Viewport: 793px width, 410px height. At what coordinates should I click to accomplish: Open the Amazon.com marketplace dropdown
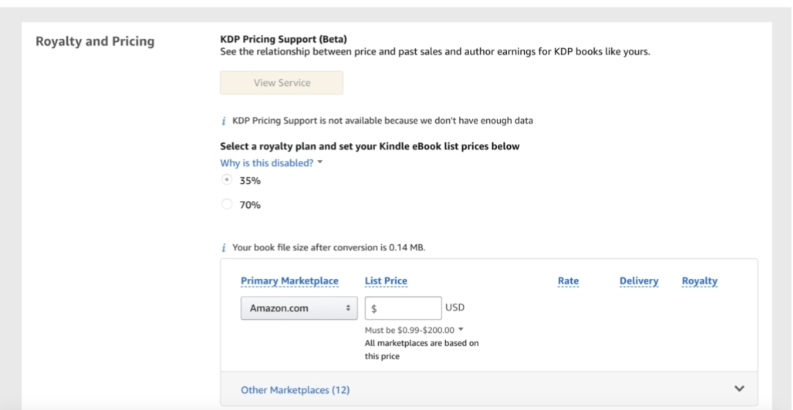point(298,309)
